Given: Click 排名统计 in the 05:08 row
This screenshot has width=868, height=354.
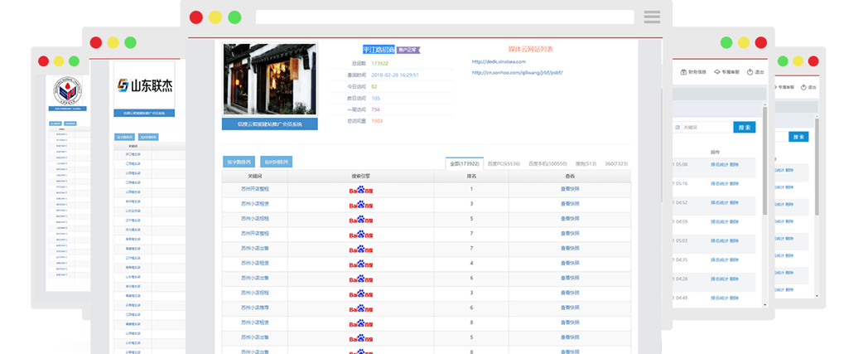Looking at the screenshot, I should [x=720, y=164].
